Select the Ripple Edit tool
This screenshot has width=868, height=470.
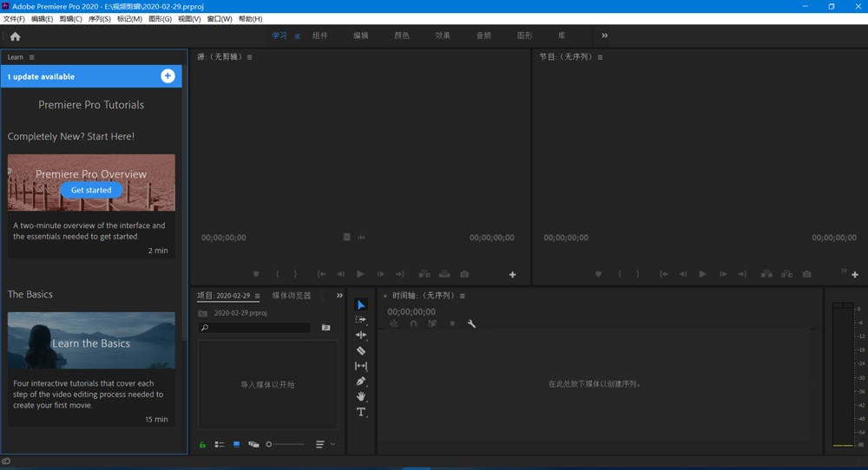point(361,335)
